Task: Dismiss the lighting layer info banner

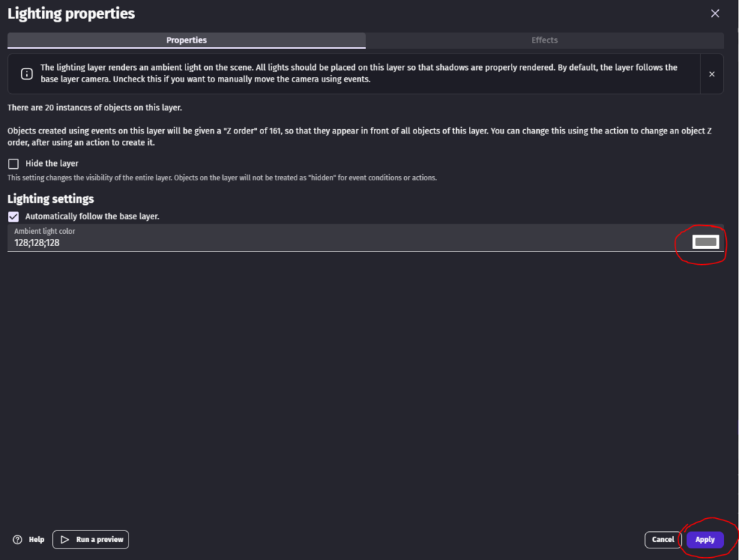Action: tap(712, 74)
